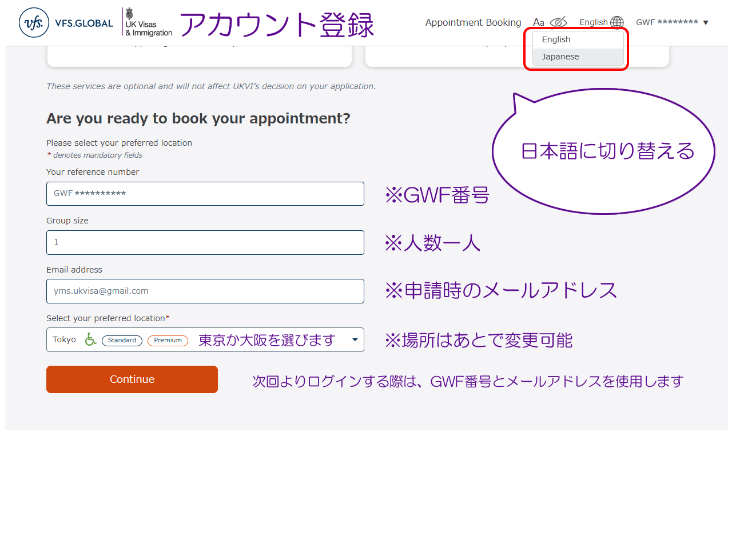Click the Standard badge in location field
The image size is (732, 560).
coord(122,340)
